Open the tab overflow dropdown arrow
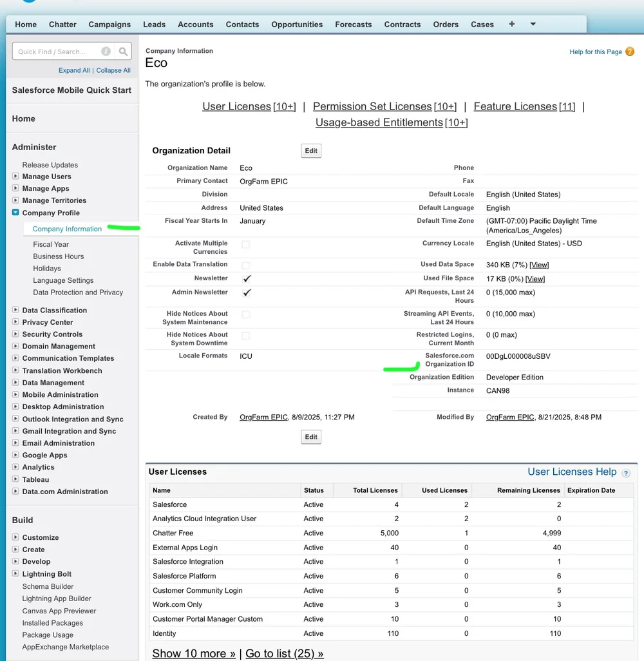The image size is (644, 661). [533, 24]
